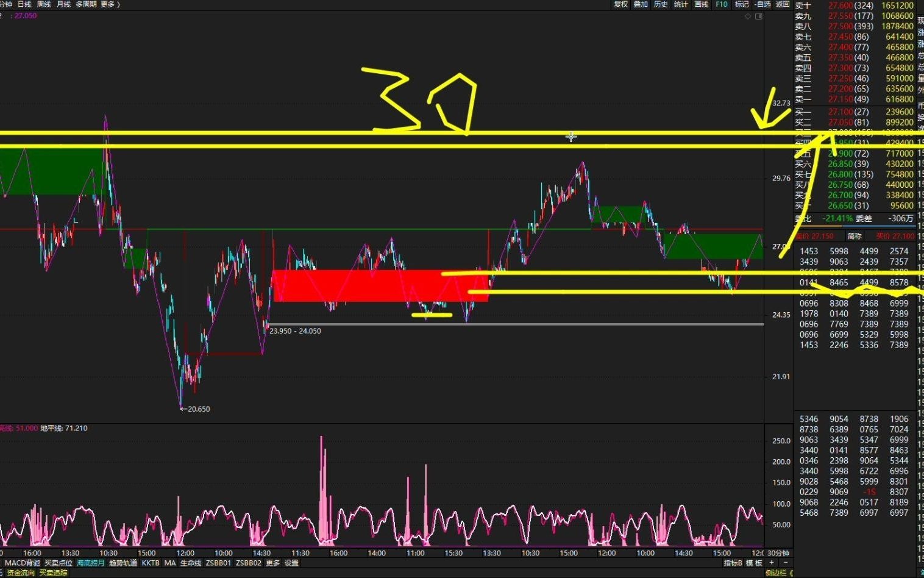
Task: Select the 月线 period tab
Action: 63,4
